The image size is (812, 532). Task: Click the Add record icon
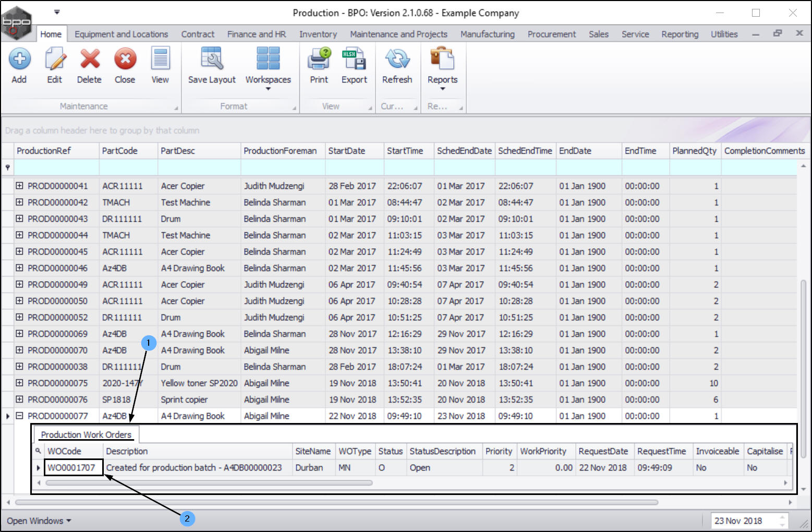(19, 59)
